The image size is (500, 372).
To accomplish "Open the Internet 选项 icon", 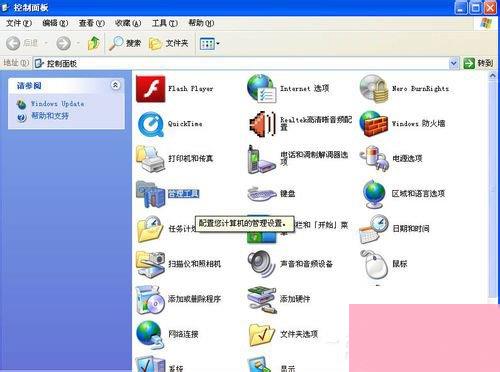I will tap(262, 88).
